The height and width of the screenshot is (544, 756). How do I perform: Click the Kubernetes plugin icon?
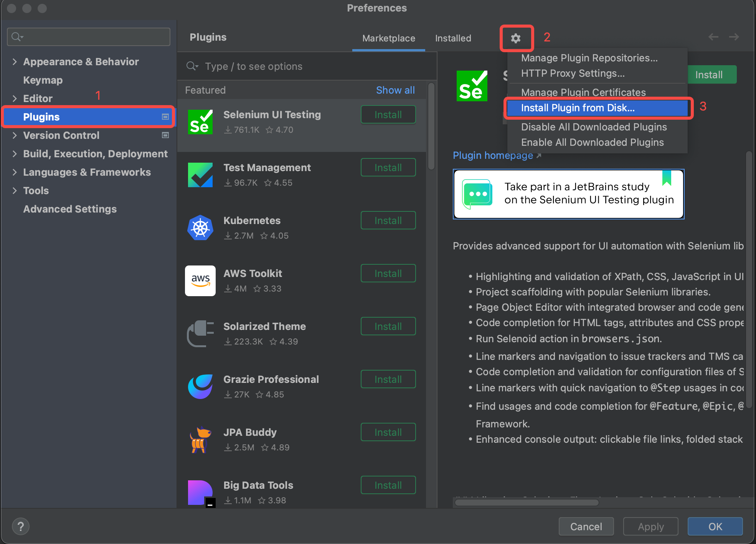coord(200,228)
